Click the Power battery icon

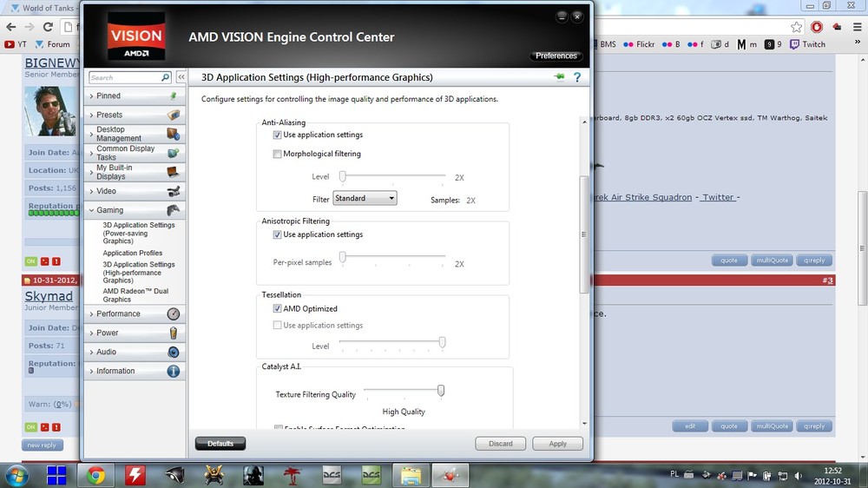pyautogui.click(x=174, y=333)
